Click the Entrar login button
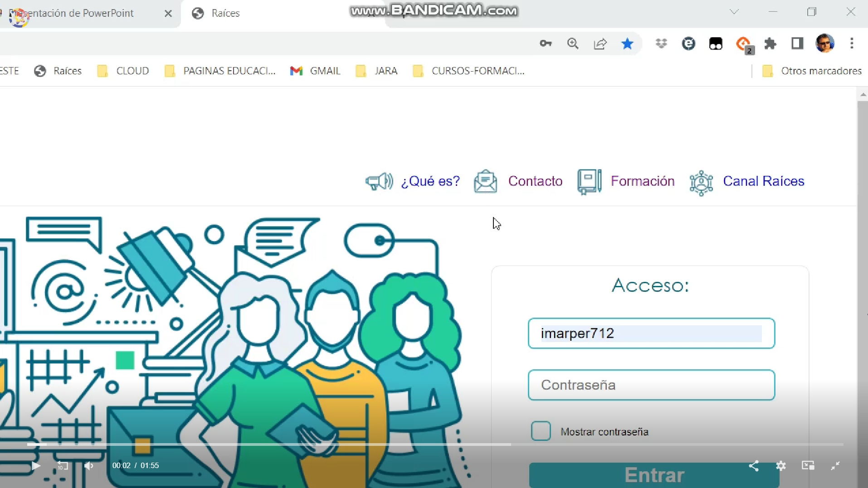 (x=654, y=475)
